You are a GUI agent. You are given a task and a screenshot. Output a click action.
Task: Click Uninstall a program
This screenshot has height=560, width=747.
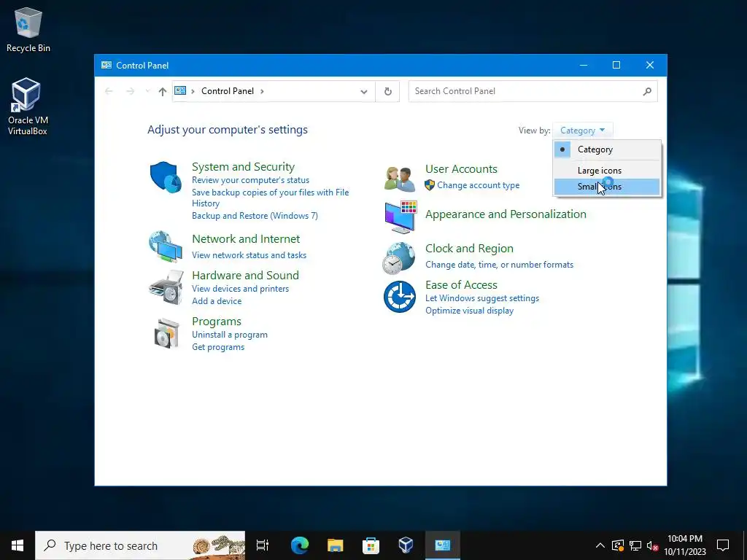230,335
